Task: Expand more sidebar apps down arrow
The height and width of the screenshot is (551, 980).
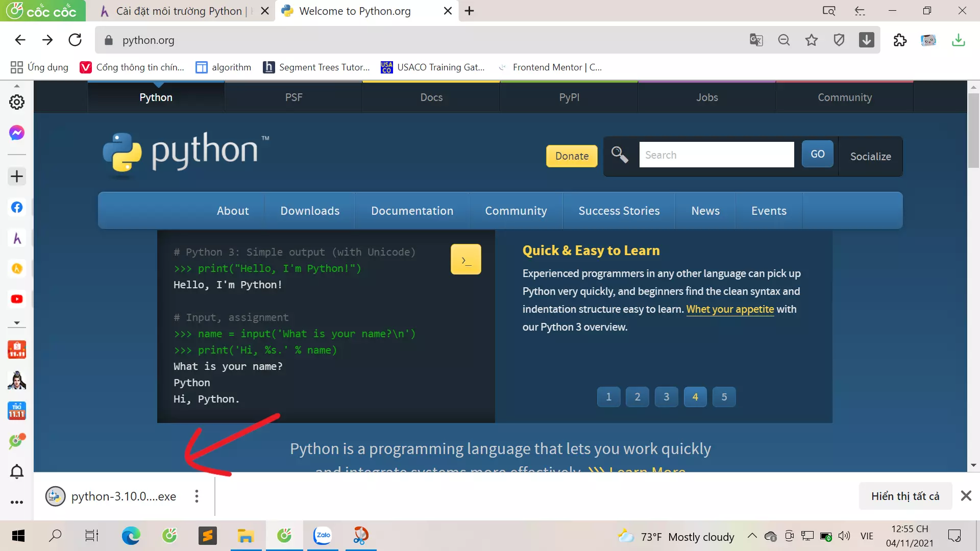Action: coord(17,323)
